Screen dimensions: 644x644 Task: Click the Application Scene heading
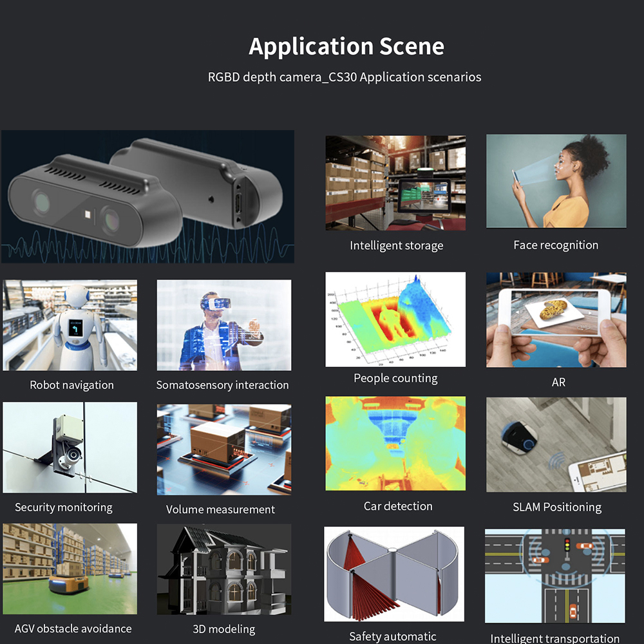pos(346,47)
